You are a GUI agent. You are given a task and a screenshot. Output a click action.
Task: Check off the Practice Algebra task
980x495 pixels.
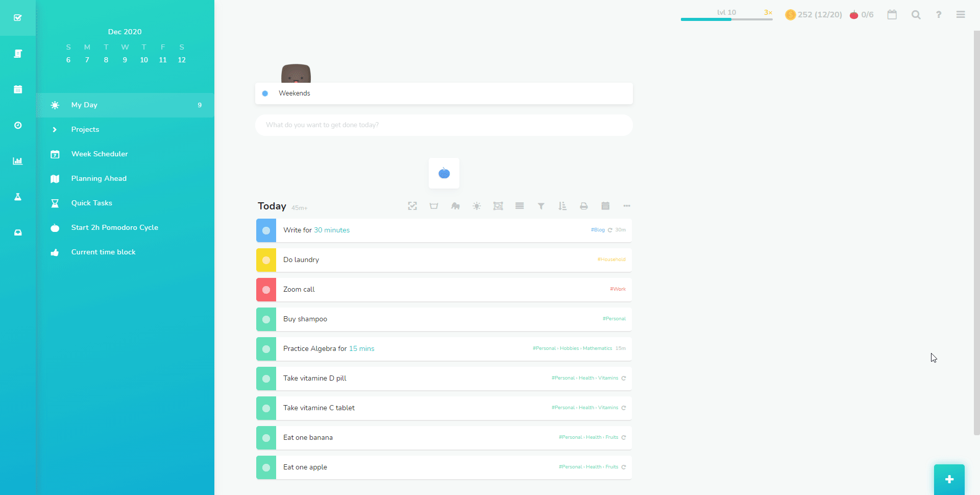(266, 349)
